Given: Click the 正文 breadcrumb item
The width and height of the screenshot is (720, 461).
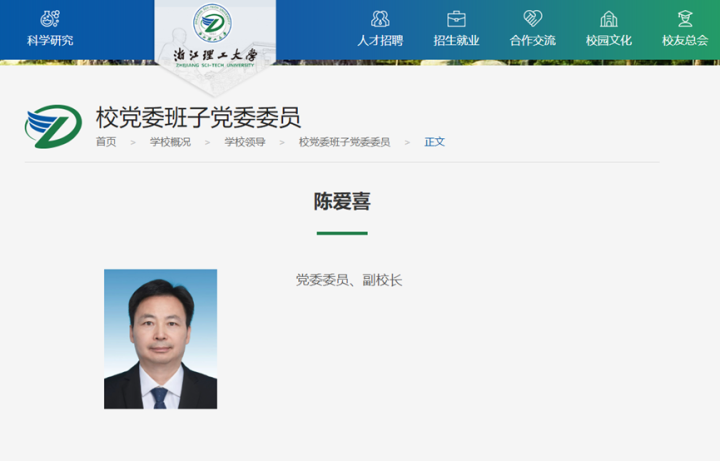Looking at the screenshot, I should pos(434,142).
